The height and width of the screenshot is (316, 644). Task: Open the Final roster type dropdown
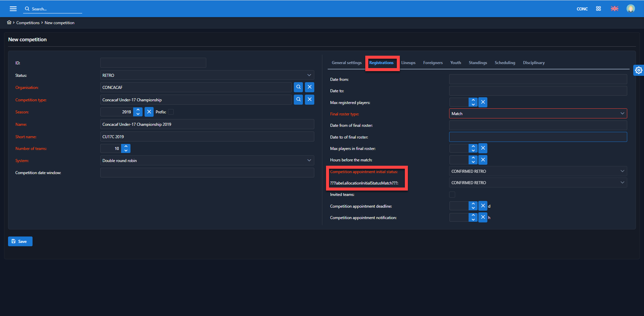(538, 114)
